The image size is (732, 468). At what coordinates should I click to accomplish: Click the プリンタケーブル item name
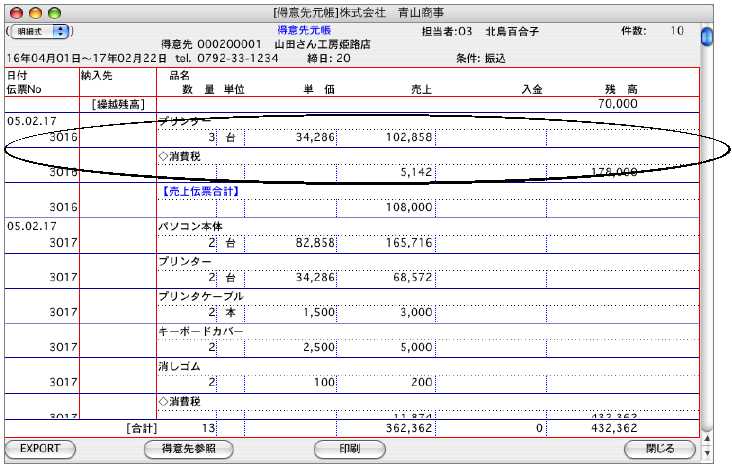[x=200, y=296]
